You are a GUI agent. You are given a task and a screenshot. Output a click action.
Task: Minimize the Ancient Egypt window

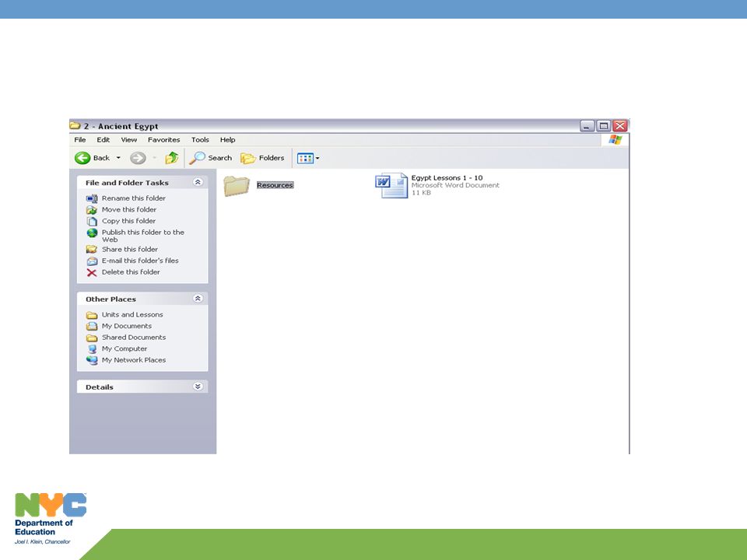587,126
